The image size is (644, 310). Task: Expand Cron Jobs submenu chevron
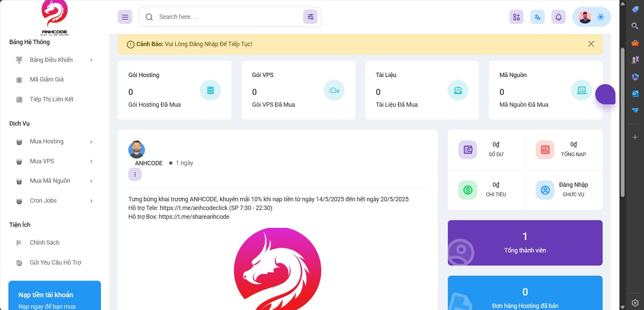(x=91, y=201)
